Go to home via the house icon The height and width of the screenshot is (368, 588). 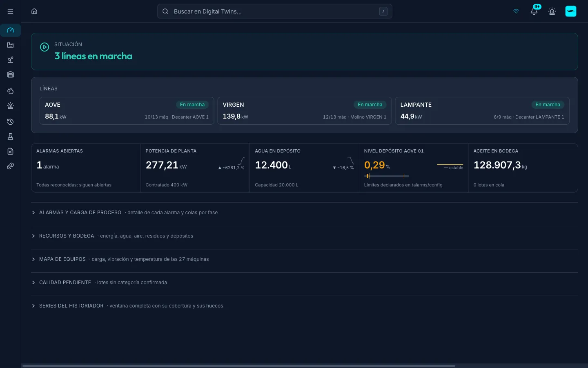point(34,11)
